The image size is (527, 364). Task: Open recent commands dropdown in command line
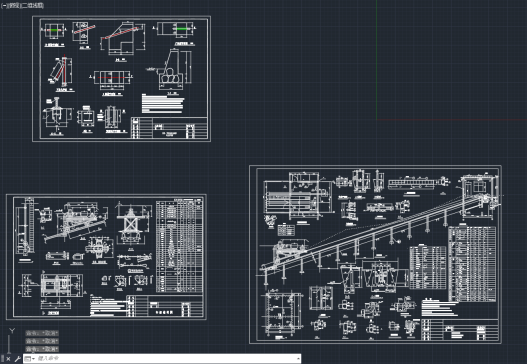30,359
